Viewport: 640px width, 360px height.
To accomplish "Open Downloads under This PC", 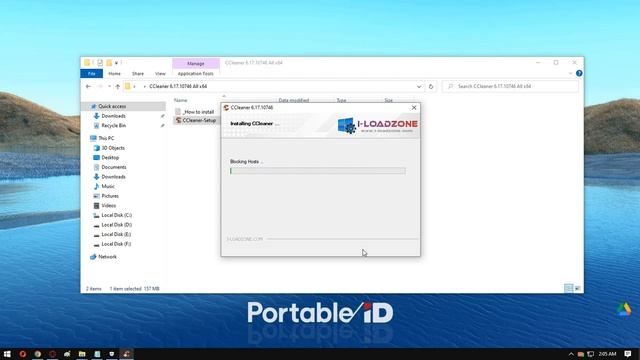I will (113, 177).
